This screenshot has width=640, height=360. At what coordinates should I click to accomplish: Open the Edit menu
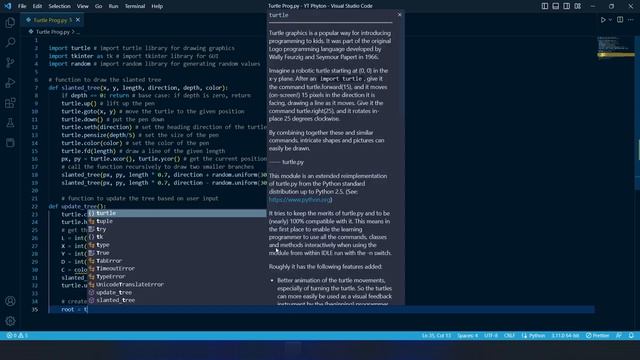tap(37, 6)
